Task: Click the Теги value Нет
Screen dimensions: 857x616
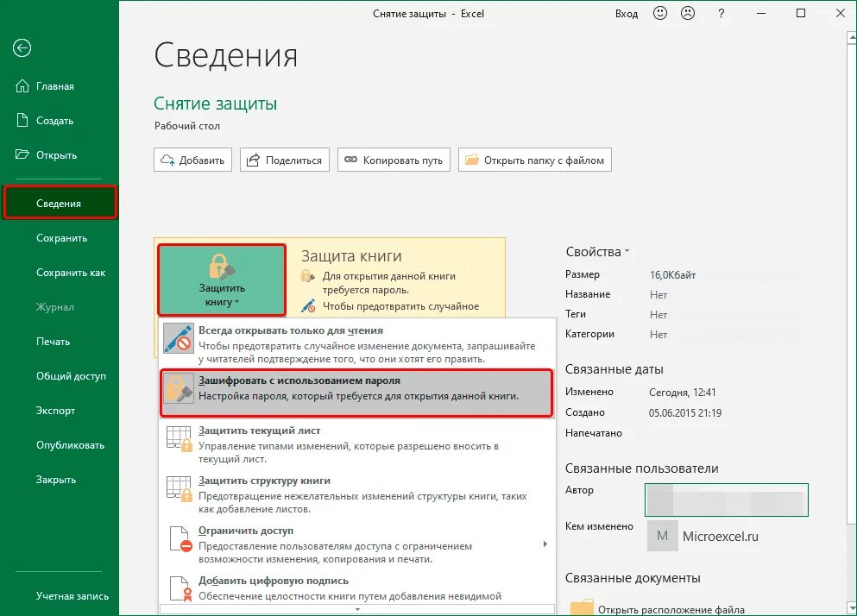Action: pyautogui.click(x=658, y=314)
